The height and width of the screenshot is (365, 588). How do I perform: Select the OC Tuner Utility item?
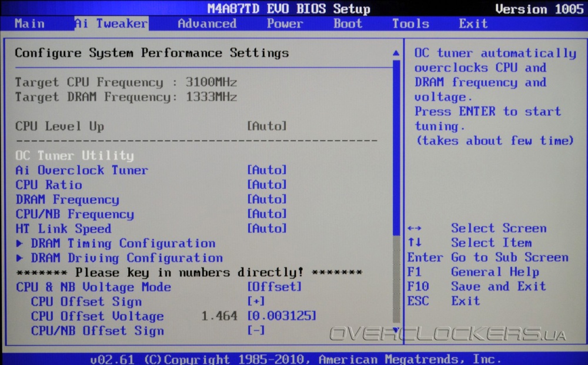[75, 155]
